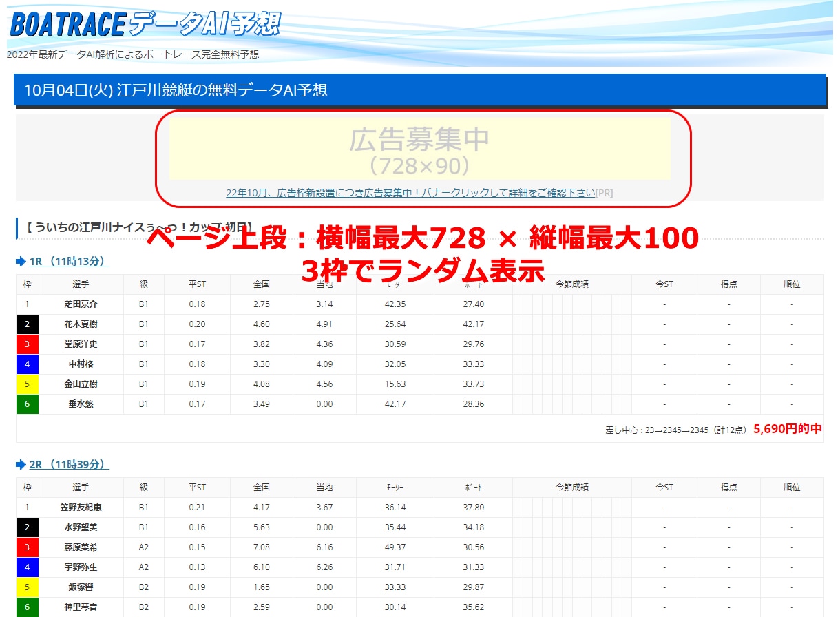
Task: Click red lane 3 swatch for 堂原洋史
Action: 28,344
